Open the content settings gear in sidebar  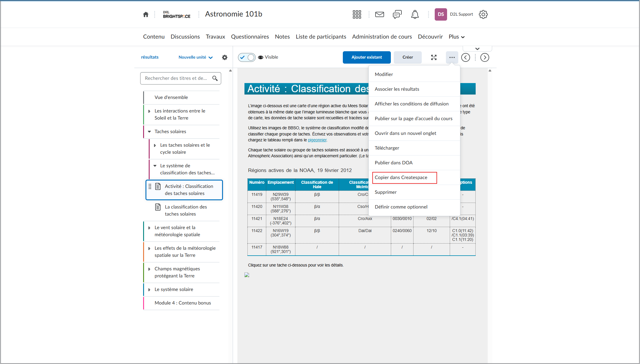[x=225, y=57]
